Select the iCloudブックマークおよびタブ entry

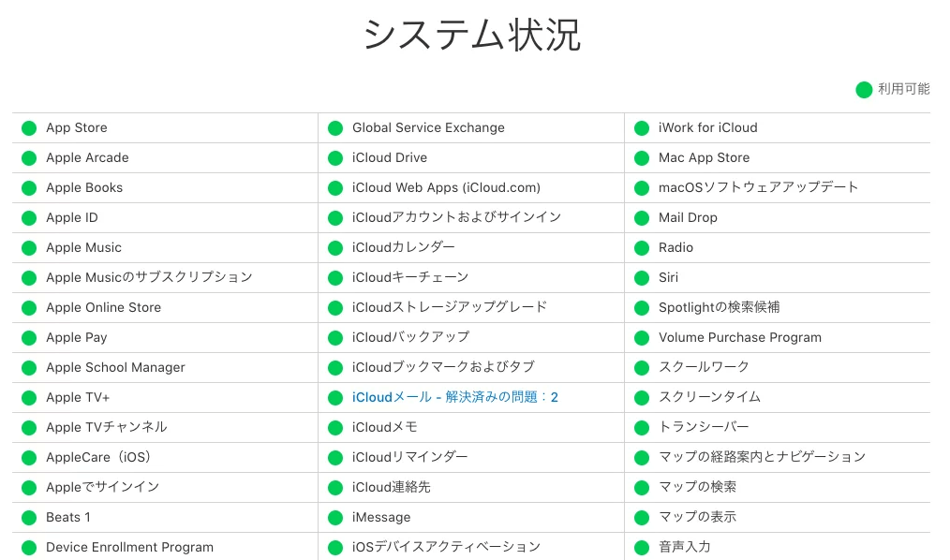click(x=443, y=367)
